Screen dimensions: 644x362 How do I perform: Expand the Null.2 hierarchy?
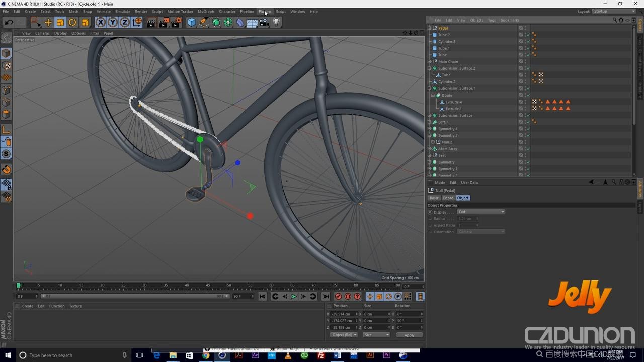click(x=433, y=142)
